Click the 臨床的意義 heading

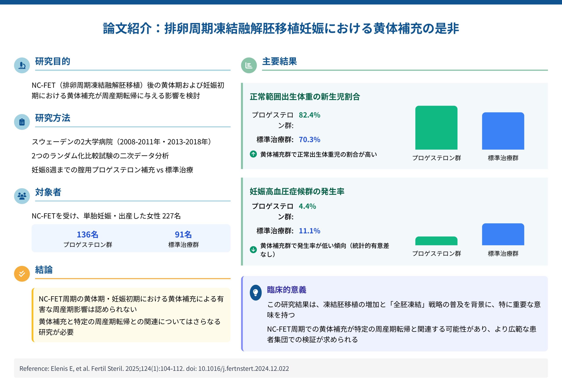[x=287, y=290]
